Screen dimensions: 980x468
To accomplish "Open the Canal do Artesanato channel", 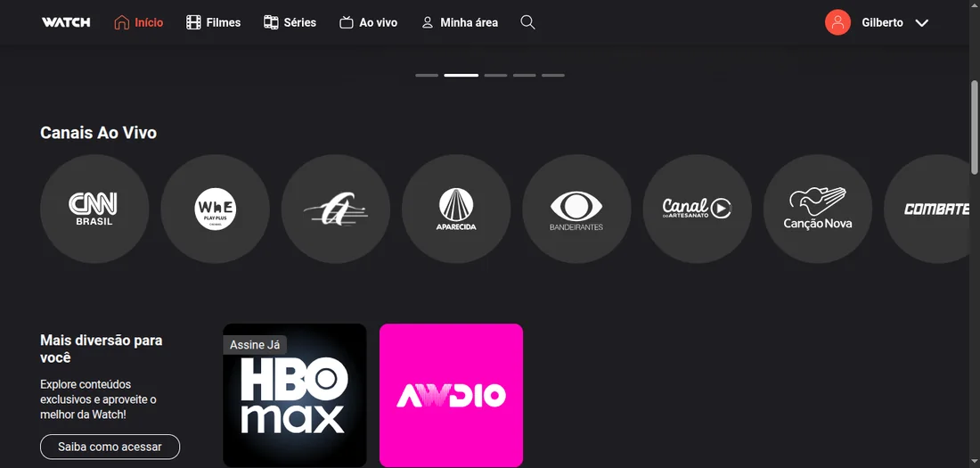I will (x=698, y=209).
